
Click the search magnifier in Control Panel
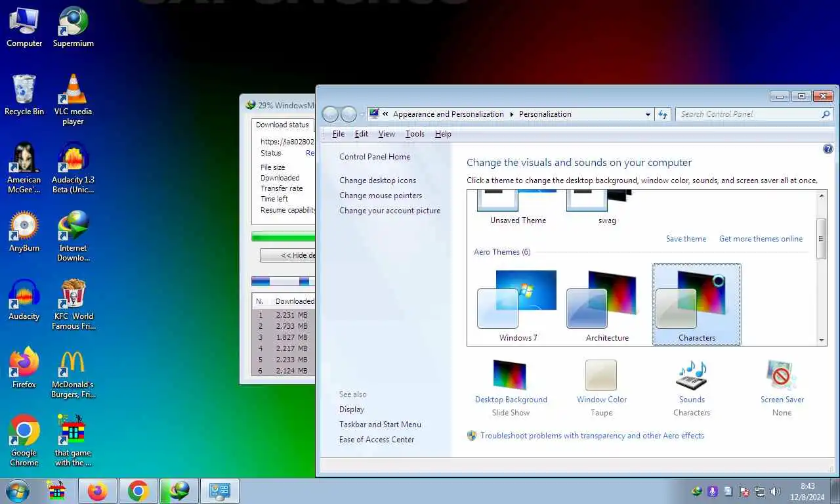826,114
